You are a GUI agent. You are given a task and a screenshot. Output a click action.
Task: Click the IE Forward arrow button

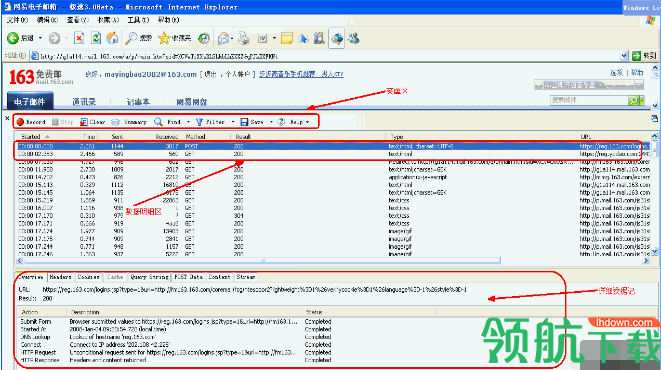54,38
